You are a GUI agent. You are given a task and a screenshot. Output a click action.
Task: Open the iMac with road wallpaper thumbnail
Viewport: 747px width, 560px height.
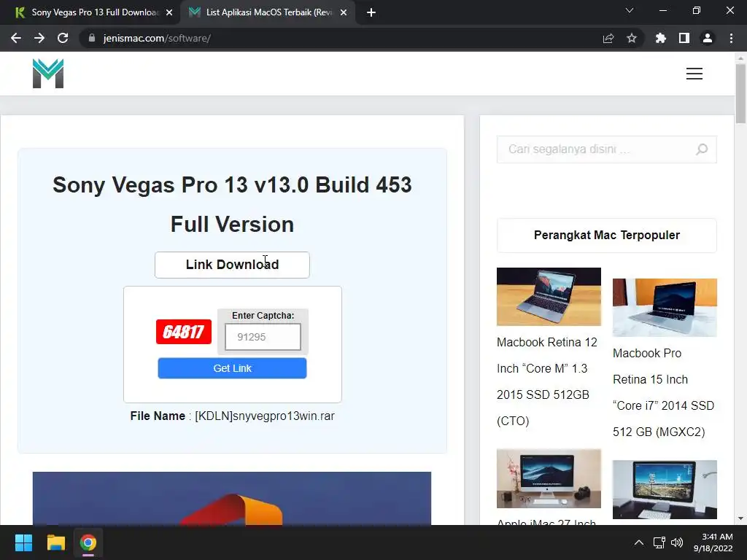[665, 489]
